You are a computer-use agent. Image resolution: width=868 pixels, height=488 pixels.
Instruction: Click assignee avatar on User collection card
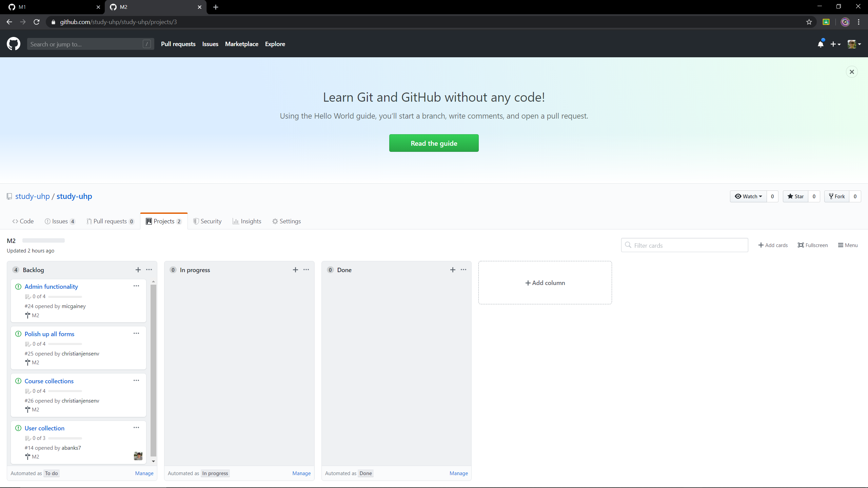tap(138, 456)
